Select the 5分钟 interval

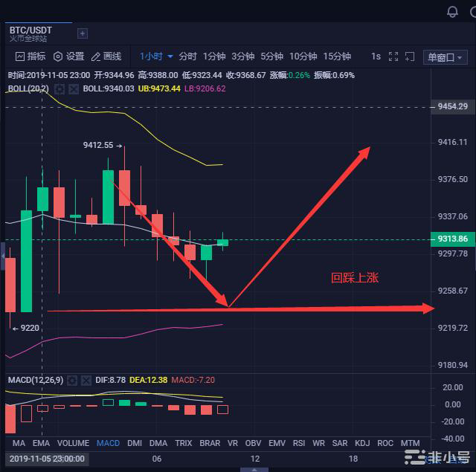(271, 56)
